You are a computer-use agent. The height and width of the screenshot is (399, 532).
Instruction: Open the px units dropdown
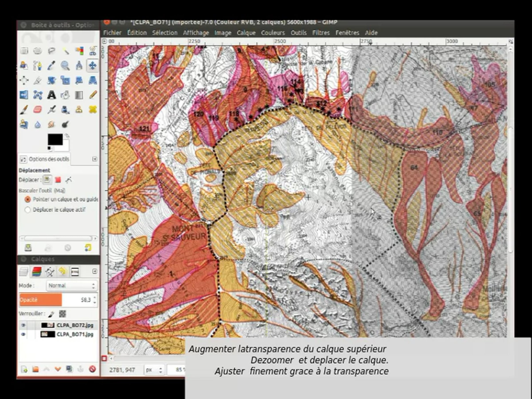click(x=154, y=370)
